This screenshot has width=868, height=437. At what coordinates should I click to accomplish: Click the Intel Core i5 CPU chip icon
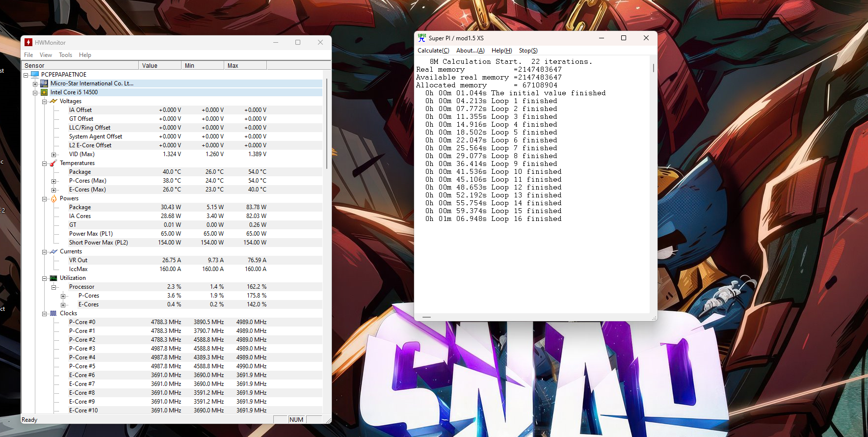pyautogui.click(x=44, y=92)
